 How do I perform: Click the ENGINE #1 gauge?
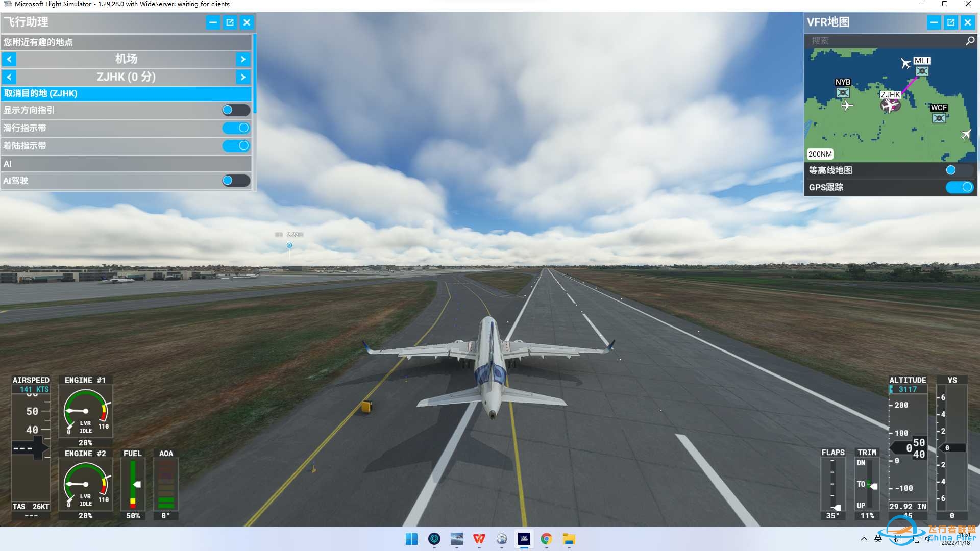[85, 411]
